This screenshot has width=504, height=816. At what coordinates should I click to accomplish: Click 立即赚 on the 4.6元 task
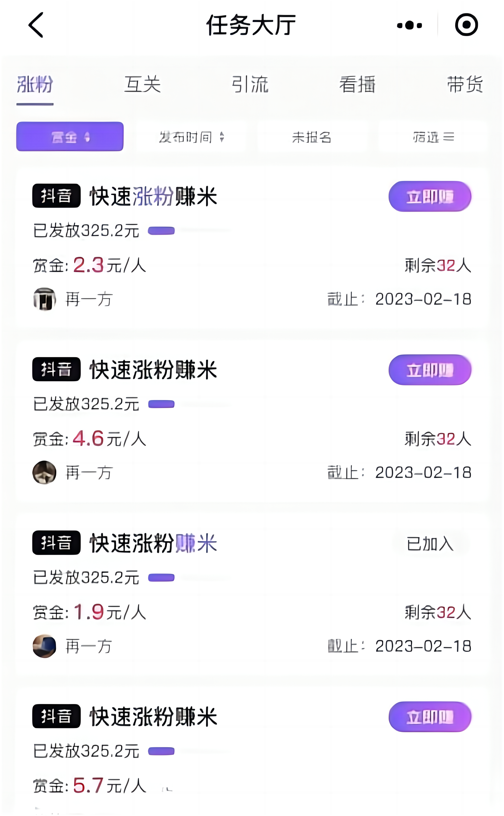[430, 370]
